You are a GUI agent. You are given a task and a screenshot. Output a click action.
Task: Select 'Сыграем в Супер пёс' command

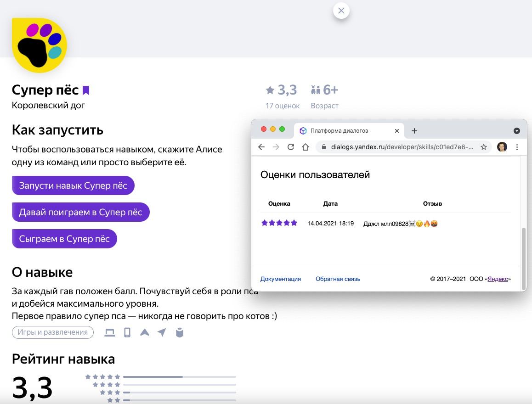[x=64, y=239]
